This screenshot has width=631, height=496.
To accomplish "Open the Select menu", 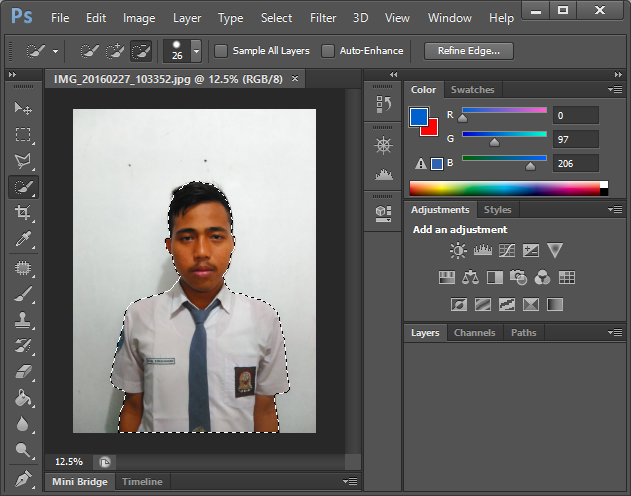I will click(276, 18).
